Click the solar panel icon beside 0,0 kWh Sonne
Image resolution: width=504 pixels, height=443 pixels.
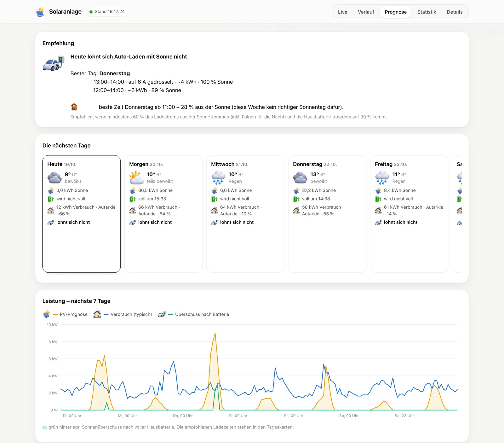point(51,190)
